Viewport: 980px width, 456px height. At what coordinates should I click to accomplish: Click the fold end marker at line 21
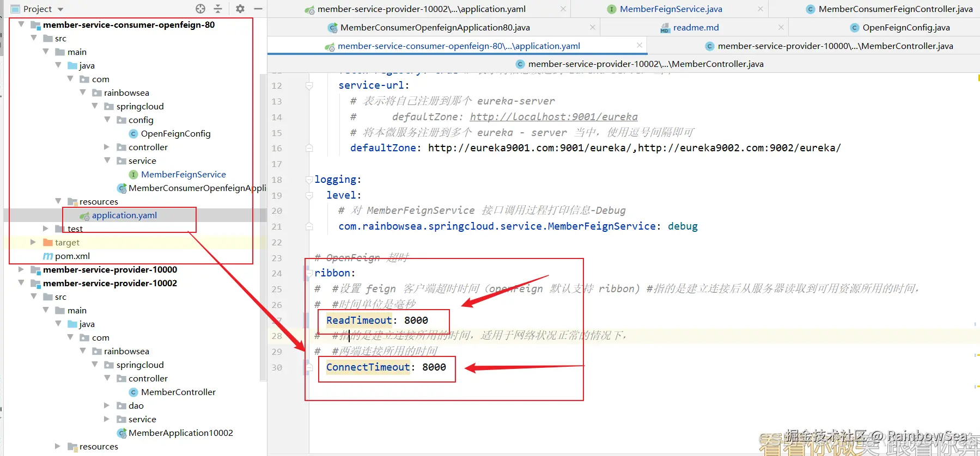[x=309, y=226]
